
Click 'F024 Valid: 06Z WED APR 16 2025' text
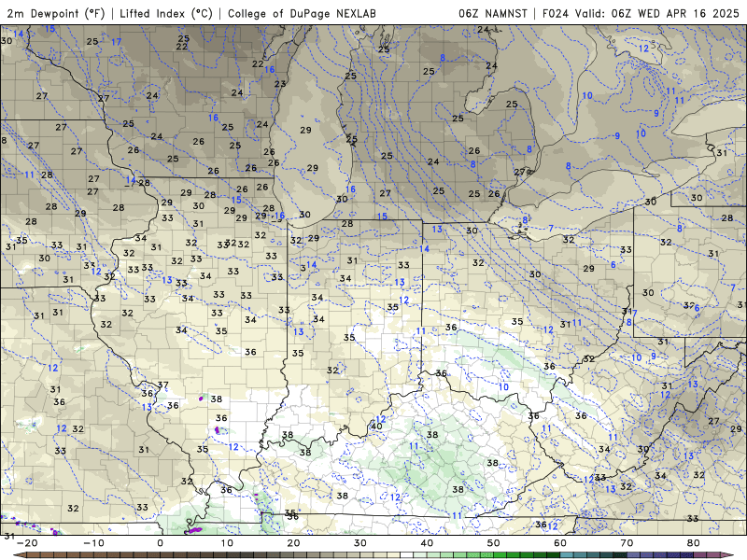(x=641, y=13)
